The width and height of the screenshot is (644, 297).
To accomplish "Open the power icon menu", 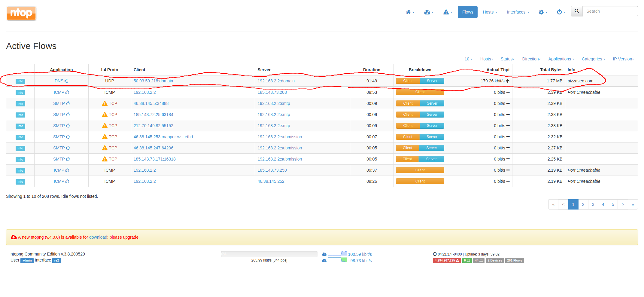I will (561, 12).
